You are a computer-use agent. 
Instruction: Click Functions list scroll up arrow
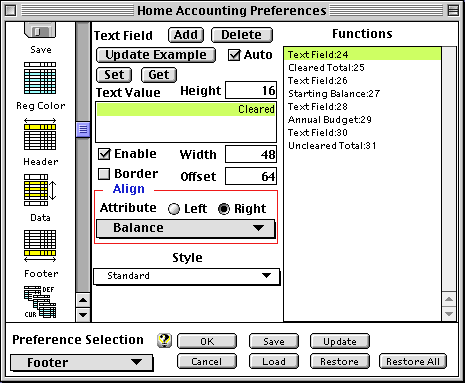point(449,299)
